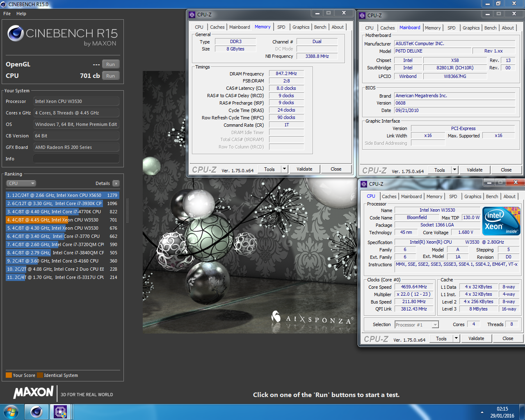Open Cinebench taskbar icon
The height and width of the screenshot is (420, 525).
(37, 412)
